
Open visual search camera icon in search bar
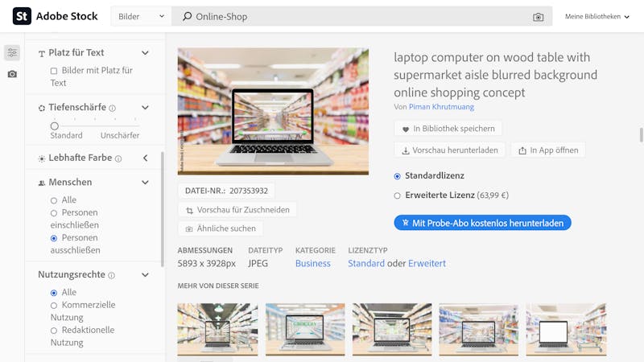538,17
